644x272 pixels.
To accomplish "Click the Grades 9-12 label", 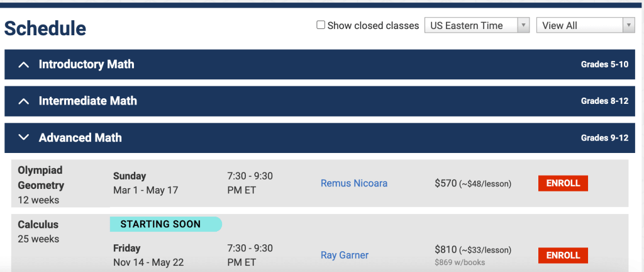I will tap(604, 138).
